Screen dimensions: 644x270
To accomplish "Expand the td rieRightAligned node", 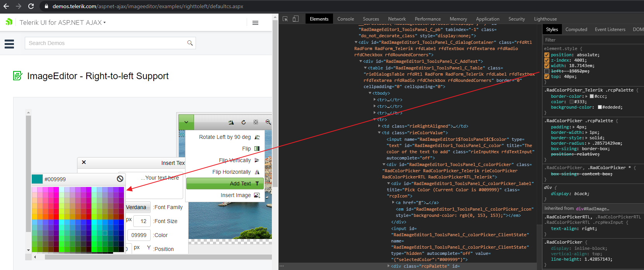I will [380, 126].
